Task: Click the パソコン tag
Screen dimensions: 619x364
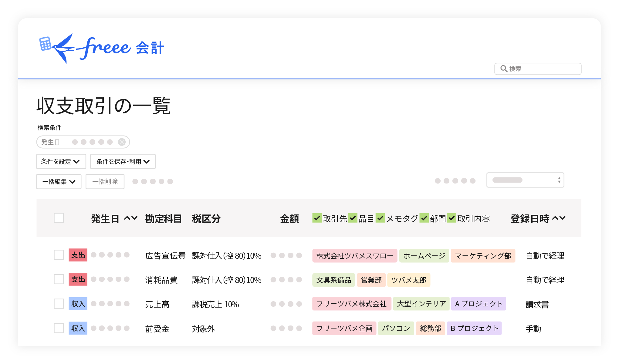Action: click(396, 328)
